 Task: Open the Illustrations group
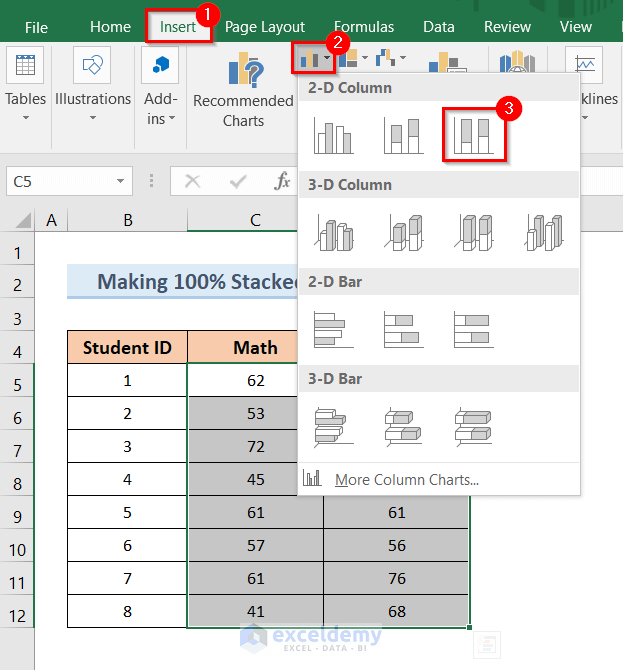pyautogui.click(x=93, y=85)
